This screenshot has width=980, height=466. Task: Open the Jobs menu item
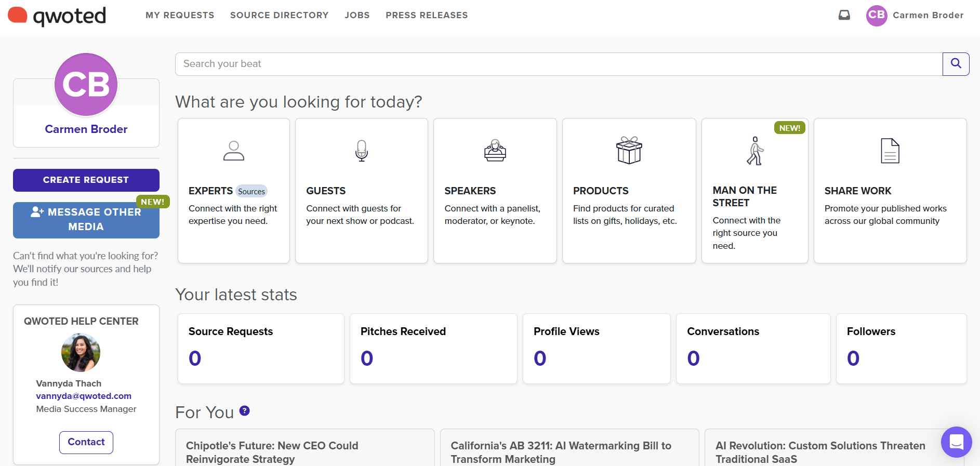(x=357, y=15)
